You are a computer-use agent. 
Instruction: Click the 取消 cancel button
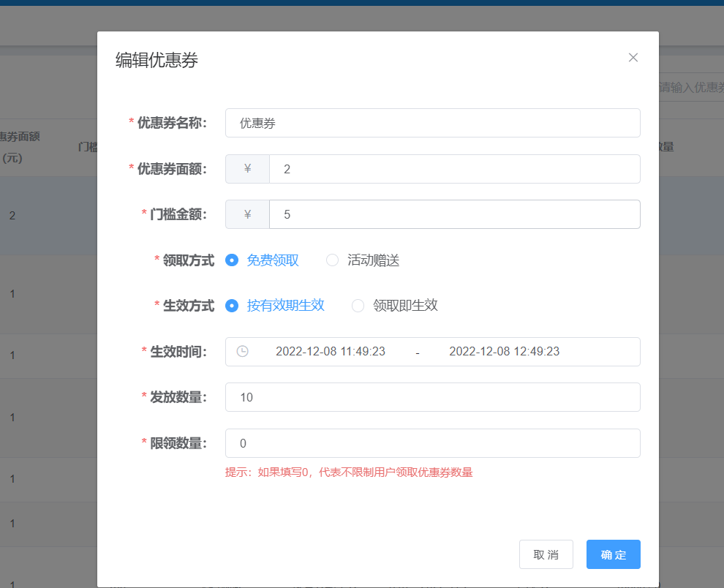(x=546, y=554)
